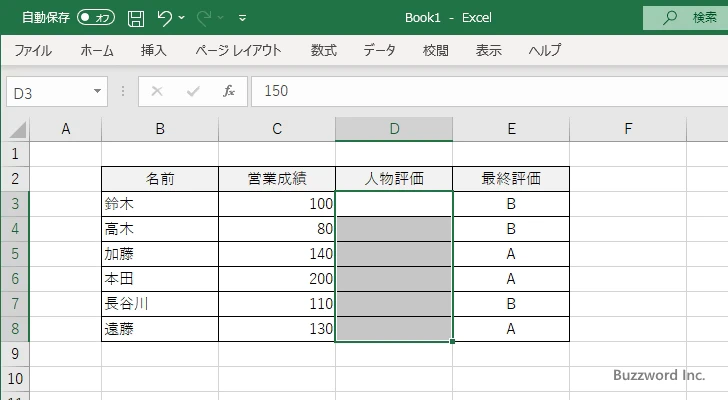
Task: Select column D header
Action: click(394, 129)
